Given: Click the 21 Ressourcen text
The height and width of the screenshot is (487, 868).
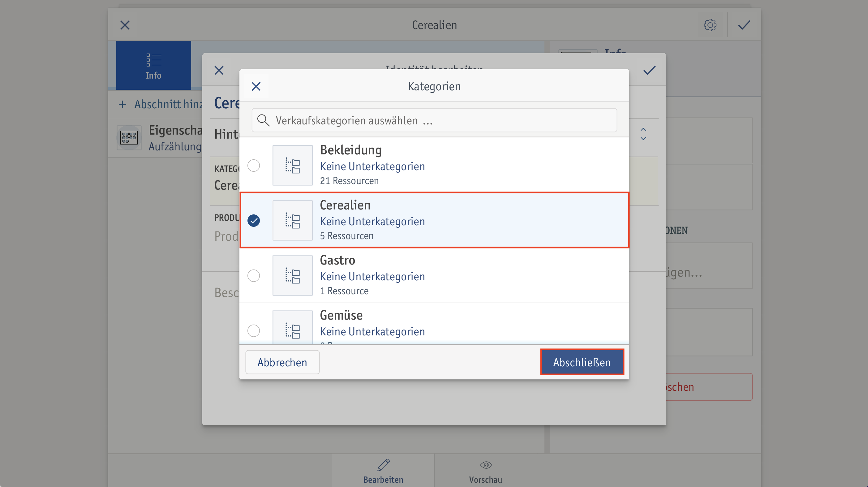Looking at the screenshot, I should (x=349, y=181).
